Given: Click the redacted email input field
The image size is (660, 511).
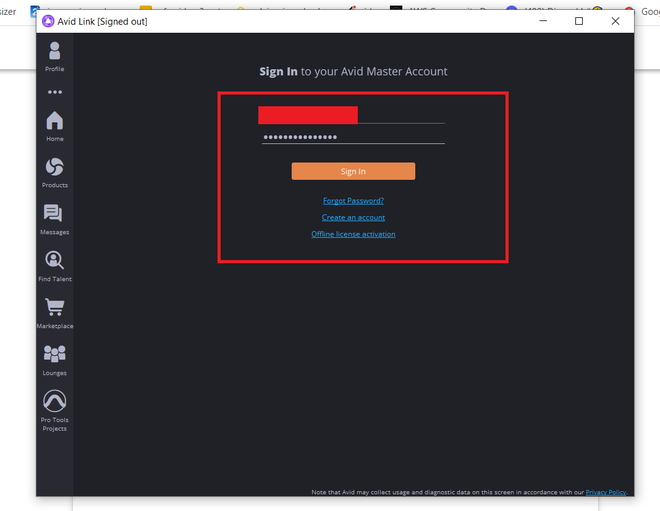Looking at the screenshot, I should pyautogui.click(x=351, y=115).
